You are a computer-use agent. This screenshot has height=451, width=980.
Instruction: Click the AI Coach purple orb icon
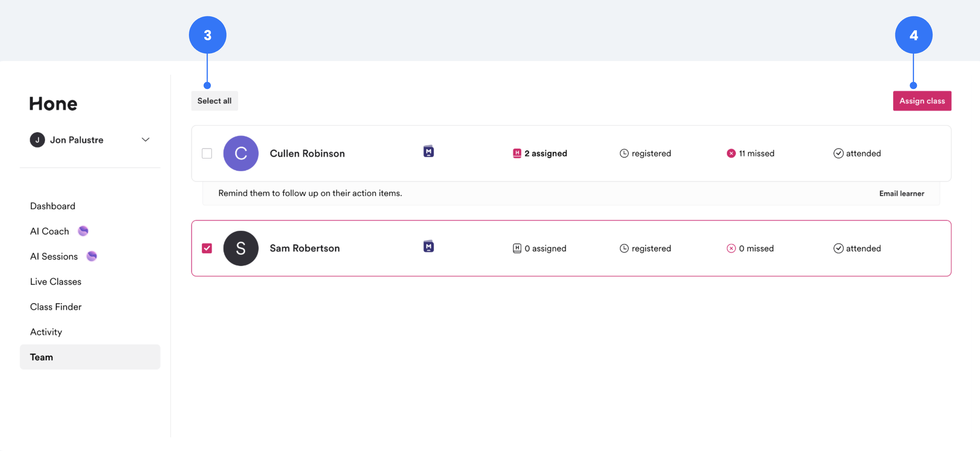(83, 231)
